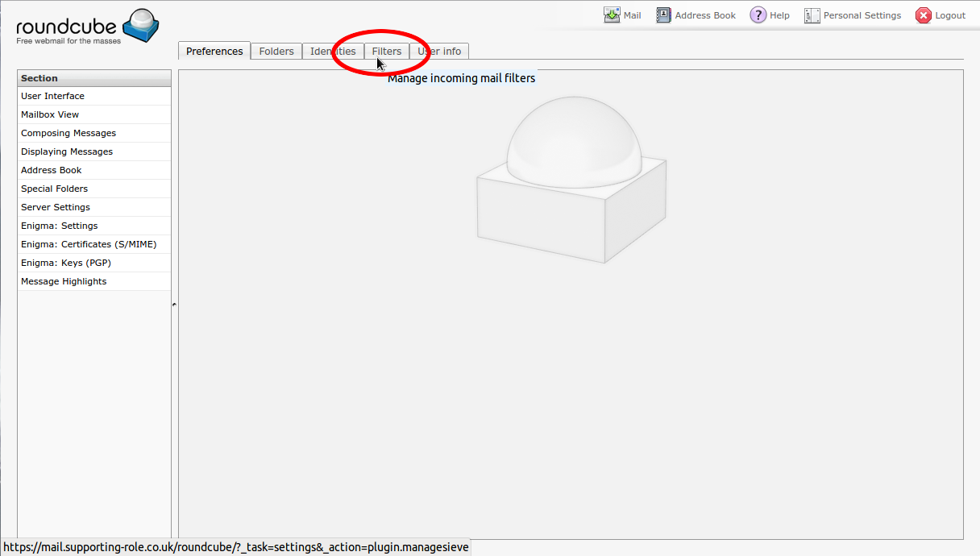Open the Address Book icon
980x556 pixels.
(663, 15)
